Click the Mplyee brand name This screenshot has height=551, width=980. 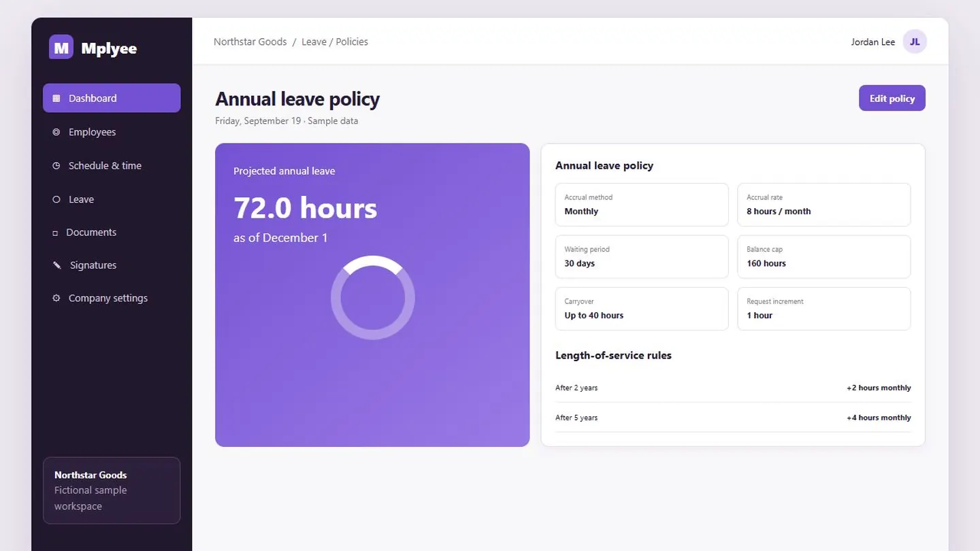[x=109, y=48]
